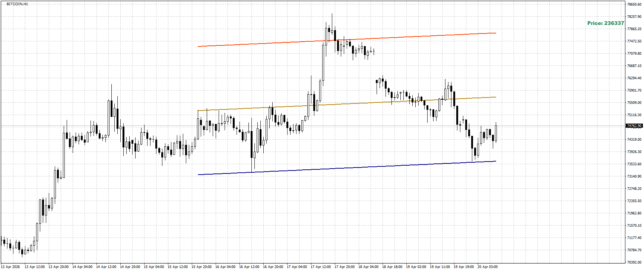Click the "14 Apr 20:00" time label

tap(130, 267)
